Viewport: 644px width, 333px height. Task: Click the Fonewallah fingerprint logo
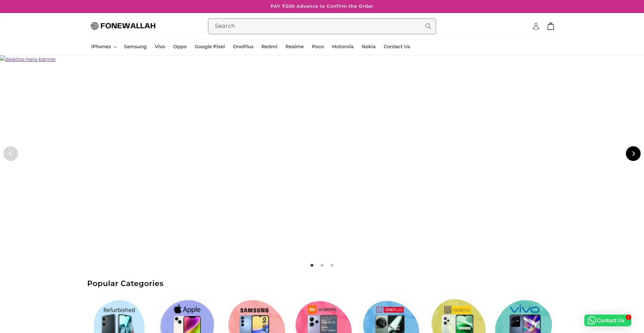[x=94, y=25]
